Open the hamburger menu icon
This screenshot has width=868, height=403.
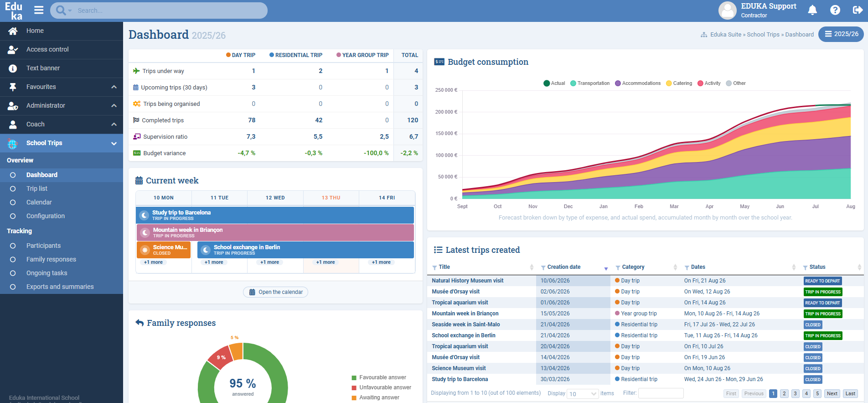(39, 10)
